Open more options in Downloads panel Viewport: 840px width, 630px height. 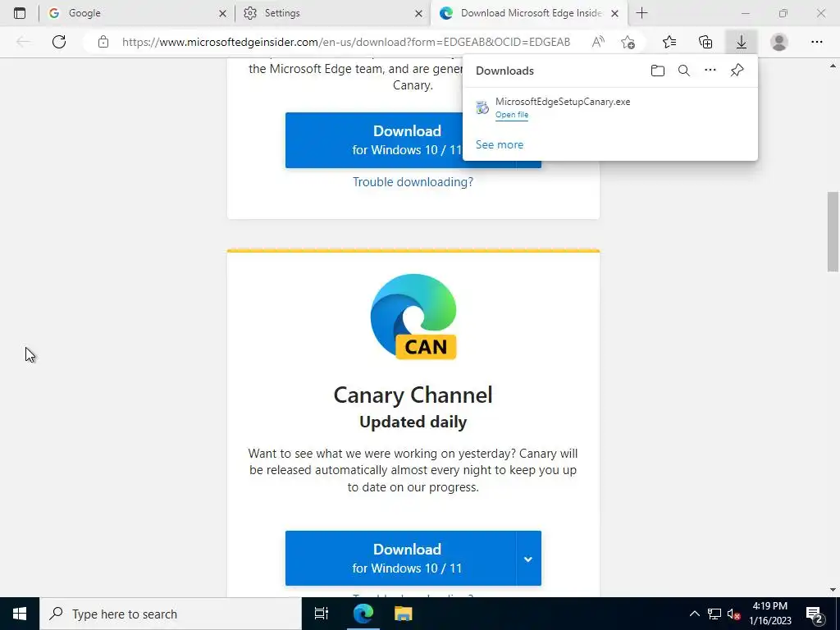710,71
